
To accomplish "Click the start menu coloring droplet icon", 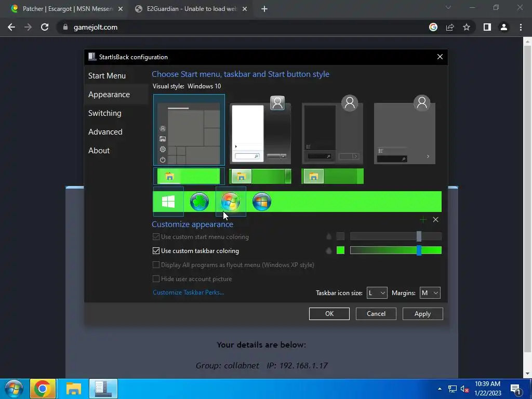I will point(329,236).
